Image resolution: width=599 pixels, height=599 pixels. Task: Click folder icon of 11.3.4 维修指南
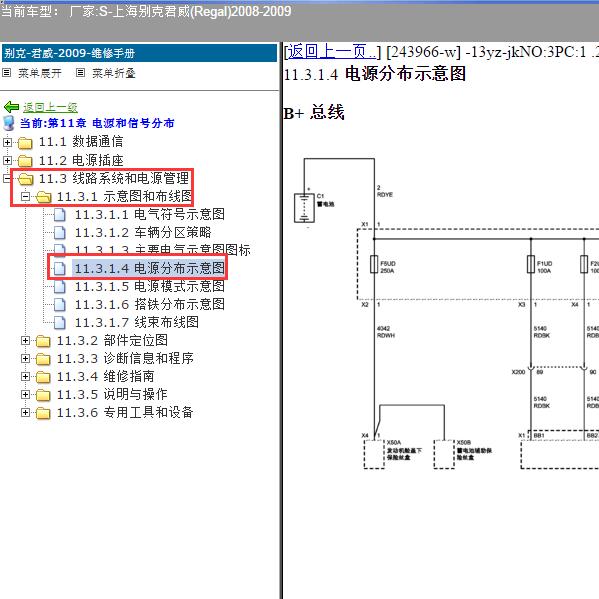coord(43,377)
